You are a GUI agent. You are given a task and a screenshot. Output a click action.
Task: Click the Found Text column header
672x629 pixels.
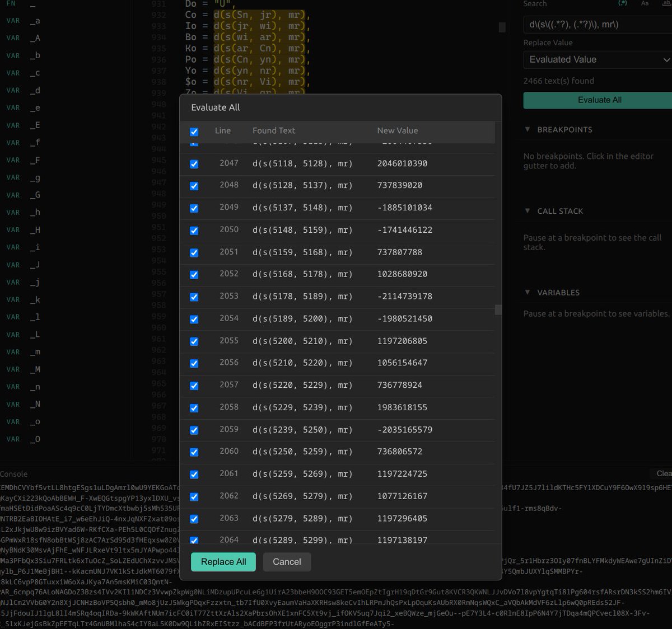[x=274, y=130]
